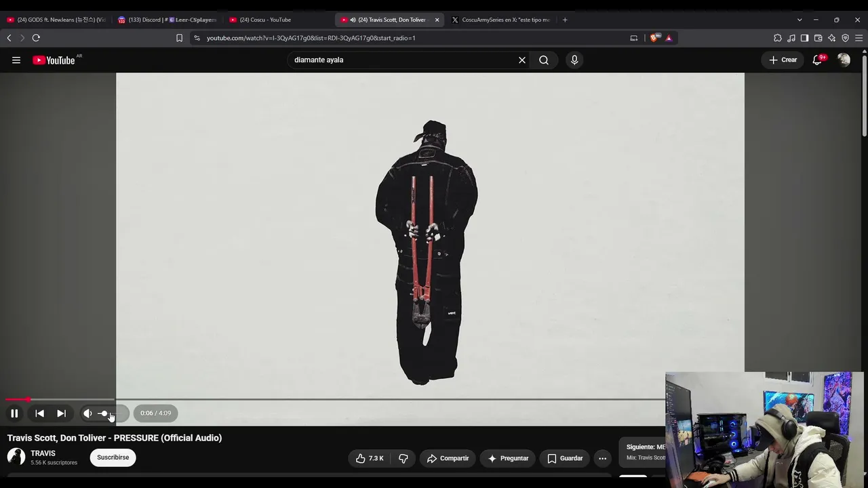The width and height of the screenshot is (868, 488).
Task: Close the Travis Scott, Don Toliver tab
Action: pos(437,20)
